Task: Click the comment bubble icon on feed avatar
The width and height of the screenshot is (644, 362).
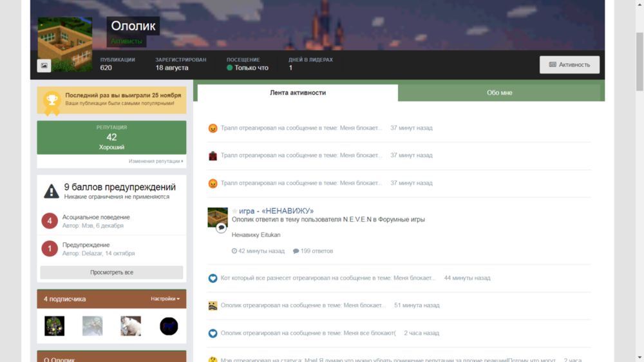Action: [x=222, y=227]
